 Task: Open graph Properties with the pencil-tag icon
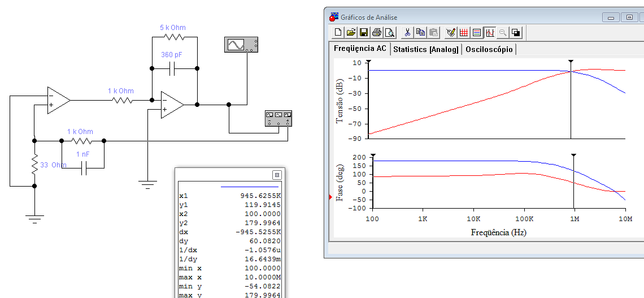pyautogui.click(x=451, y=32)
